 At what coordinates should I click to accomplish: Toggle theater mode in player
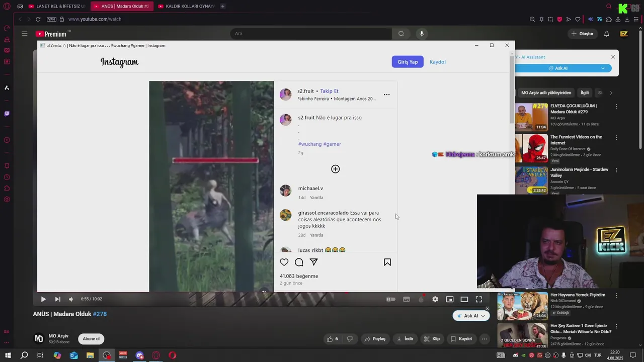(464, 299)
